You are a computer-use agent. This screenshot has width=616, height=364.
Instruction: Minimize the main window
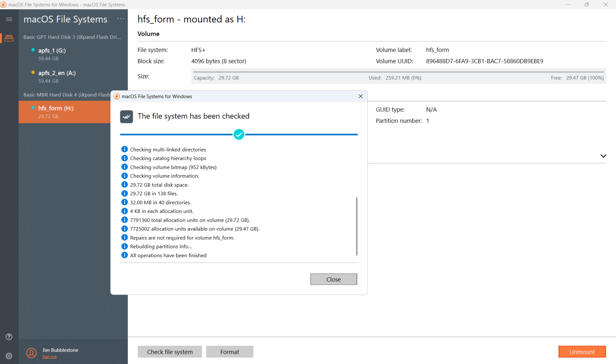[x=568, y=5]
